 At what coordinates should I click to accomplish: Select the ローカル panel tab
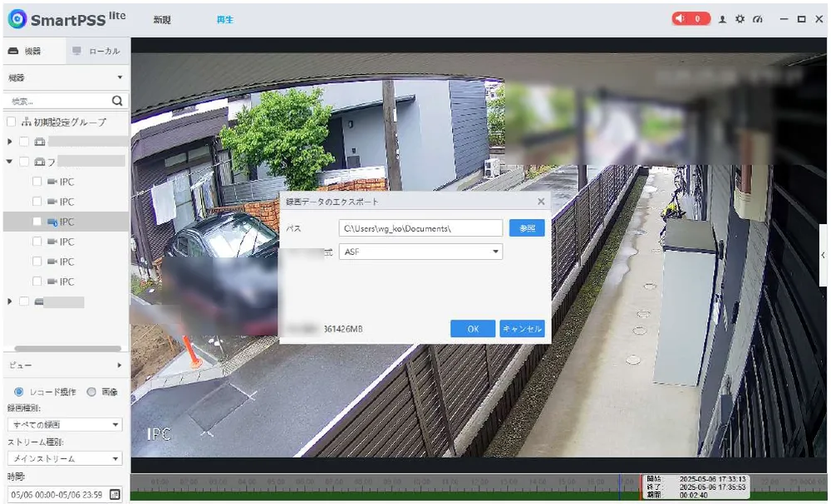tap(98, 51)
